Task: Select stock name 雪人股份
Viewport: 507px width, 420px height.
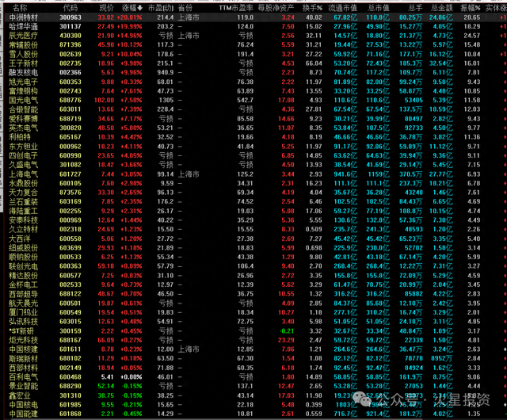Action: coord(23,54)
